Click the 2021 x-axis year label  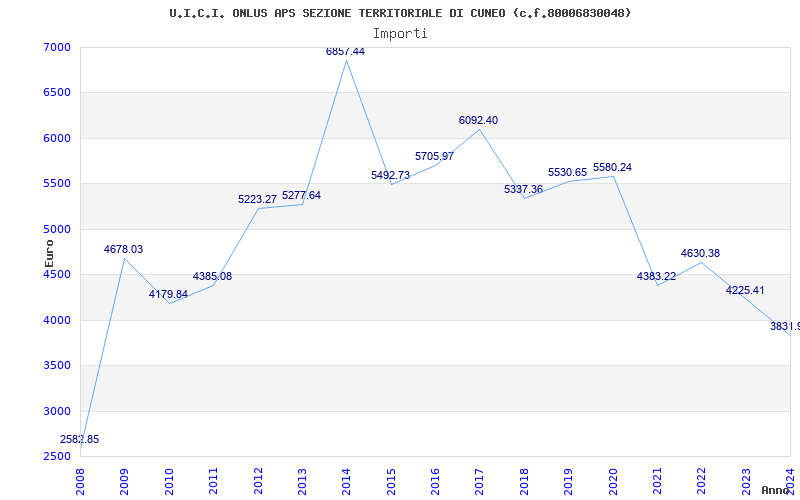(x=657, y=481)
